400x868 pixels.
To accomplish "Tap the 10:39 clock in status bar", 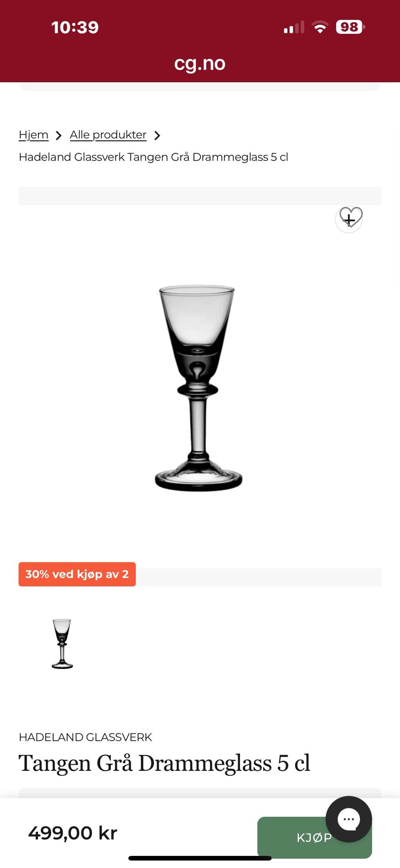I will tap(75, 28).
